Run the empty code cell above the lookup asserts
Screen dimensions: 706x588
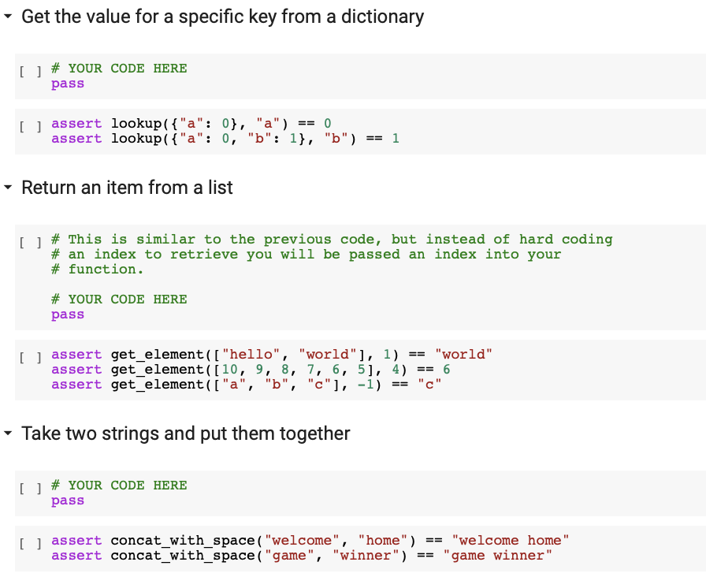(x=26, y=69)
